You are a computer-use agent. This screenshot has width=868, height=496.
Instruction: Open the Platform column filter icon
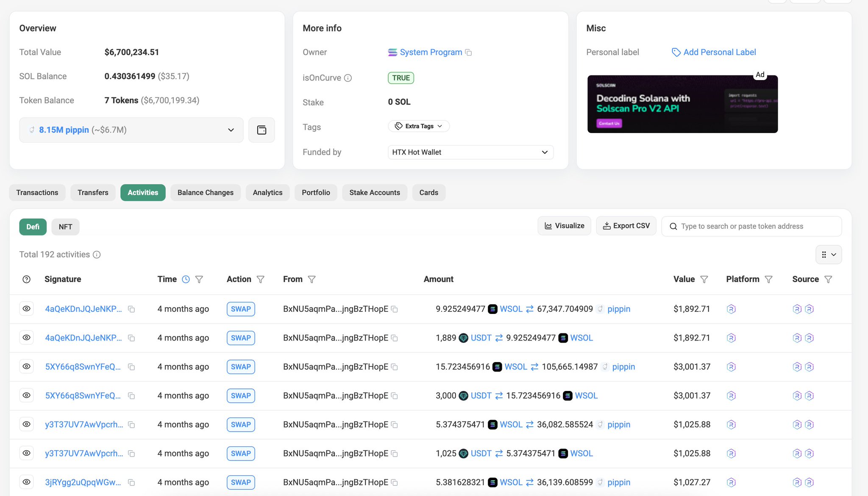(768, 279)
